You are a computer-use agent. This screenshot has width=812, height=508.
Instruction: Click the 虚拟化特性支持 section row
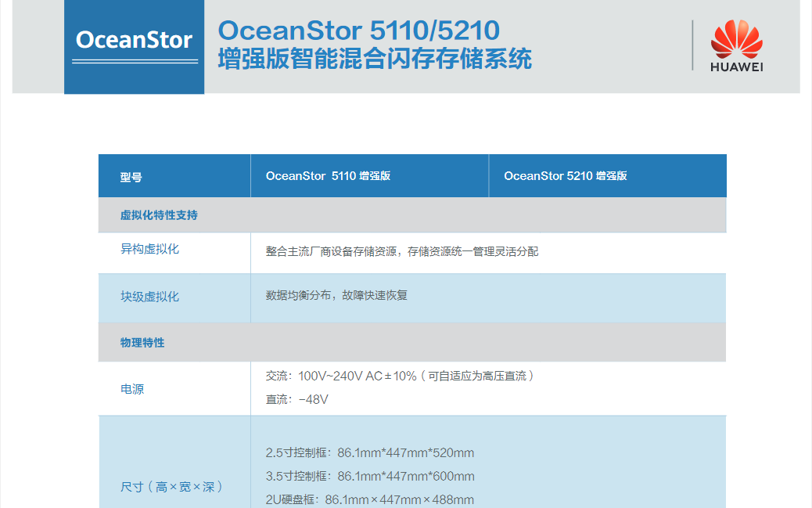click(159, 215)
